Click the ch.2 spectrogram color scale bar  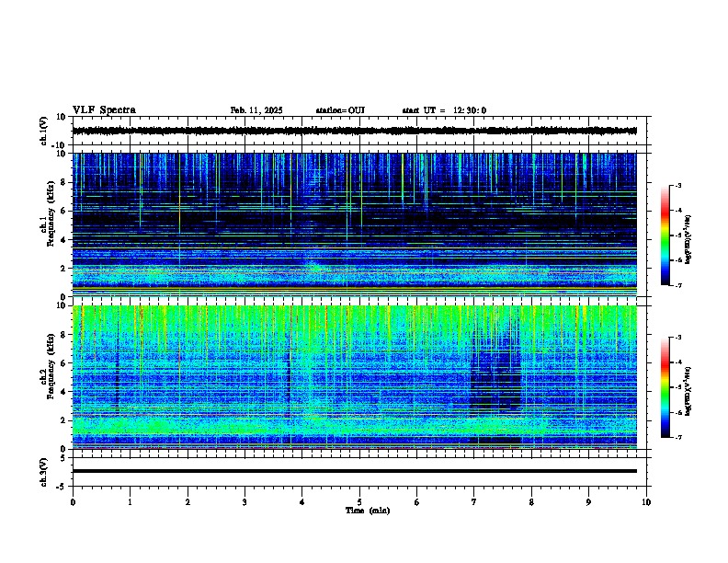[x=665, y=387]
